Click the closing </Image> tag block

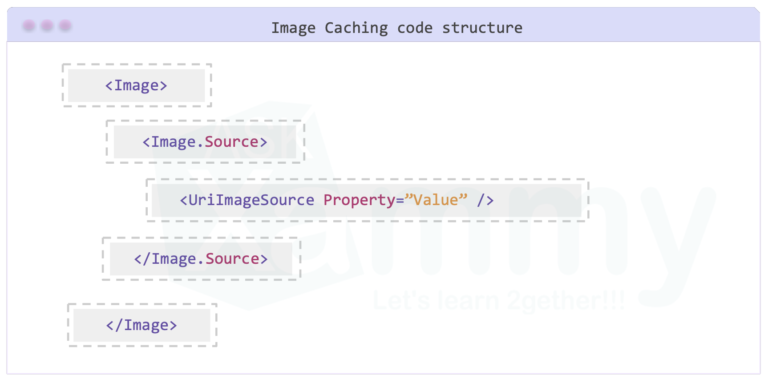pyautogui.click(x=142, y=325)
